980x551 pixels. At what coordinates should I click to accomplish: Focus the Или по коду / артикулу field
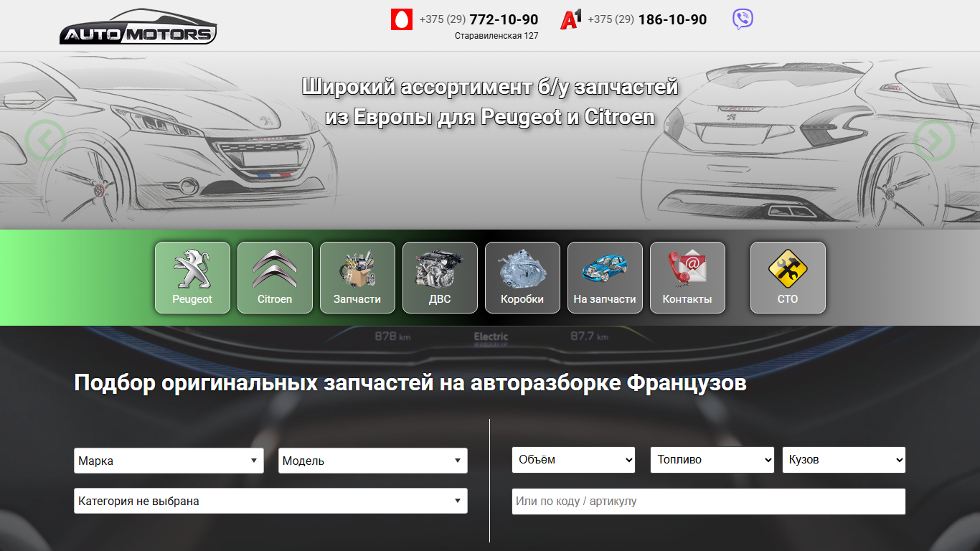[709, 501]
